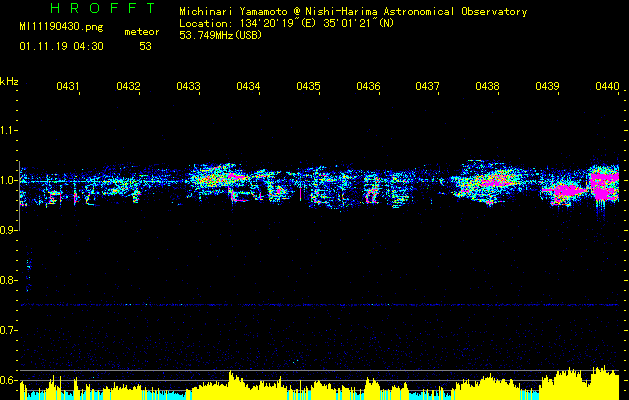
Task: Click time marker 0432
Action: [128, 86]
